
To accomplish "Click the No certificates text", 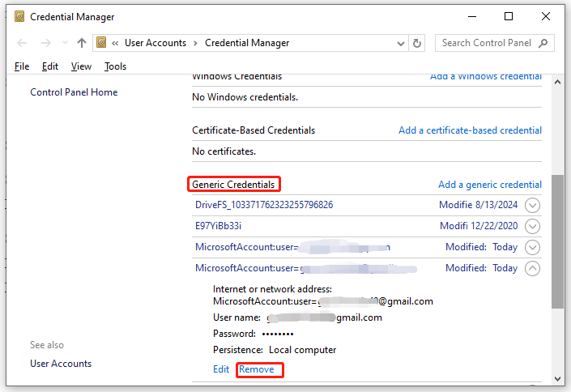I will (x=224, y=151).
